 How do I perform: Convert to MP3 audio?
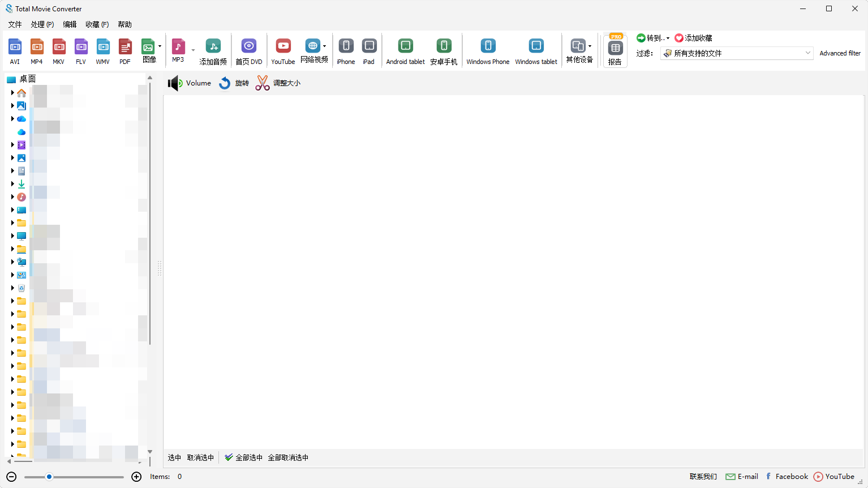point(178,50)
